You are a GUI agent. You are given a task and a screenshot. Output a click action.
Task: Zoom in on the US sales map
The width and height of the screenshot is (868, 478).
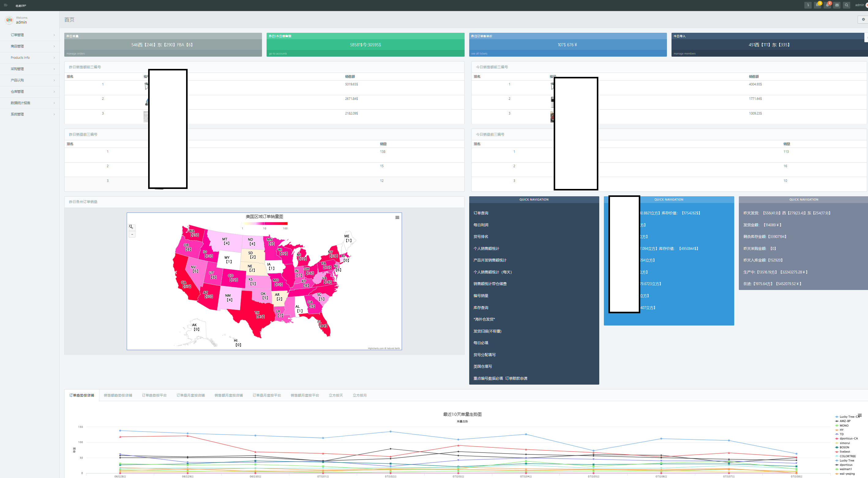(132, 228)
